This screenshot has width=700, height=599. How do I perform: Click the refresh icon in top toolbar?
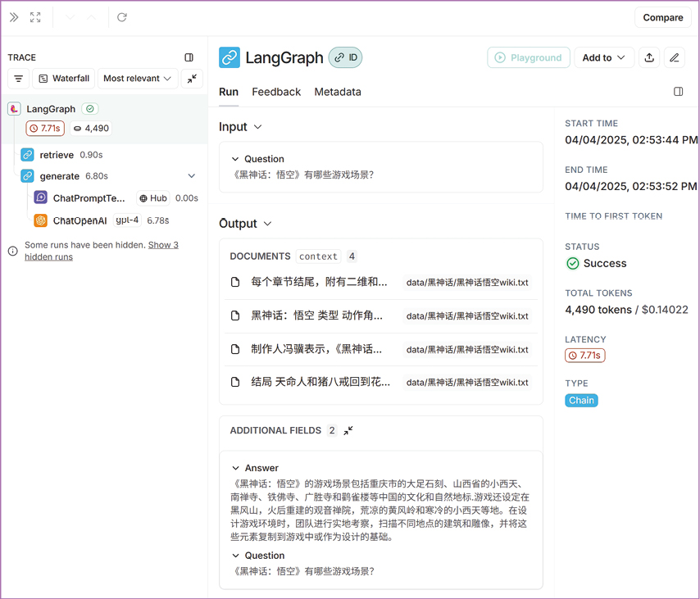click(x=122, y=17)
